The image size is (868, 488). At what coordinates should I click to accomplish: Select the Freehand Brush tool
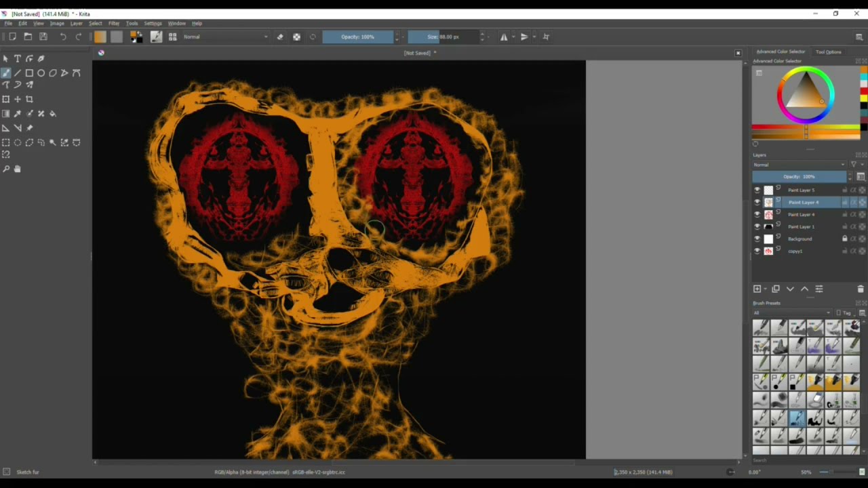pyautogui.click(x=6, y=73)
